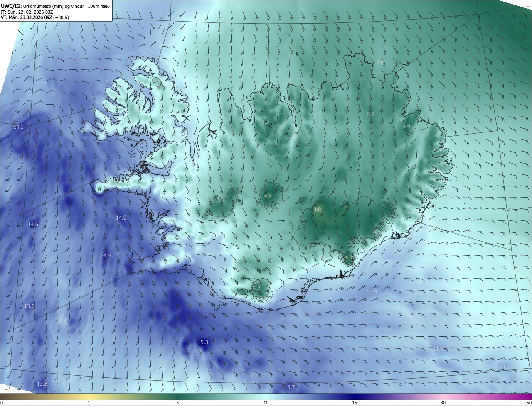Click the 5.3 value label
The image size is (532, 406).
point(266,122)
